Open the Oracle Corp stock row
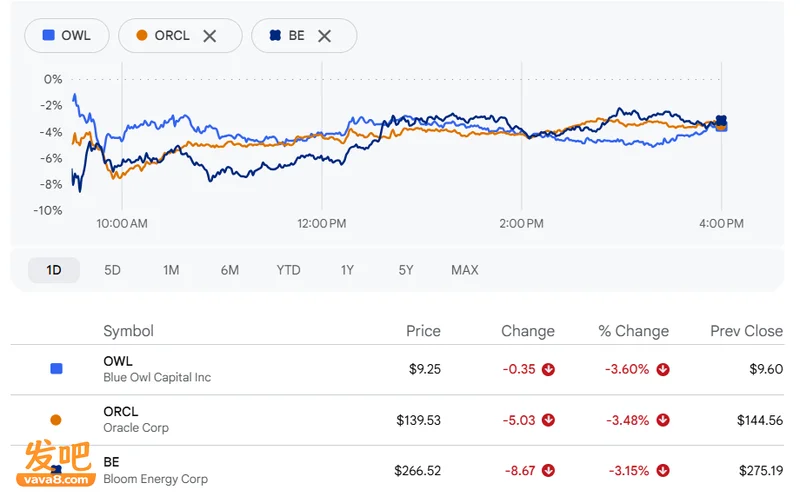The width and height of the screenshot is (800, 503). 397,420
